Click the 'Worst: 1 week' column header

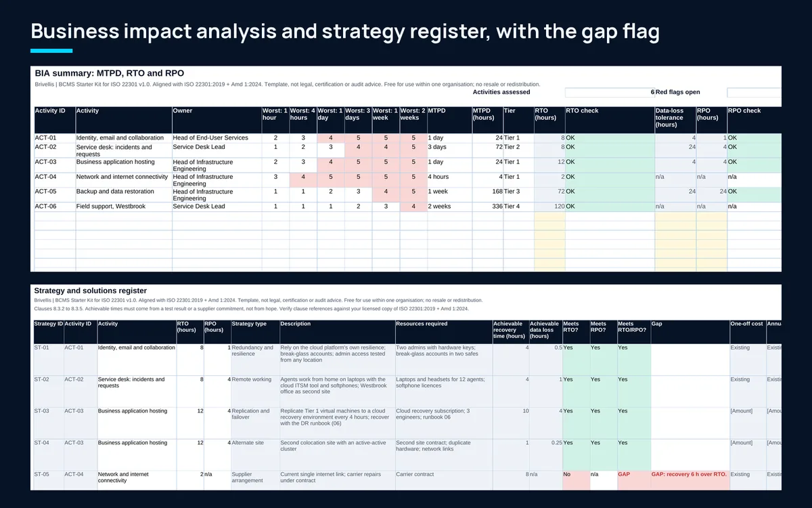(386, 119)
